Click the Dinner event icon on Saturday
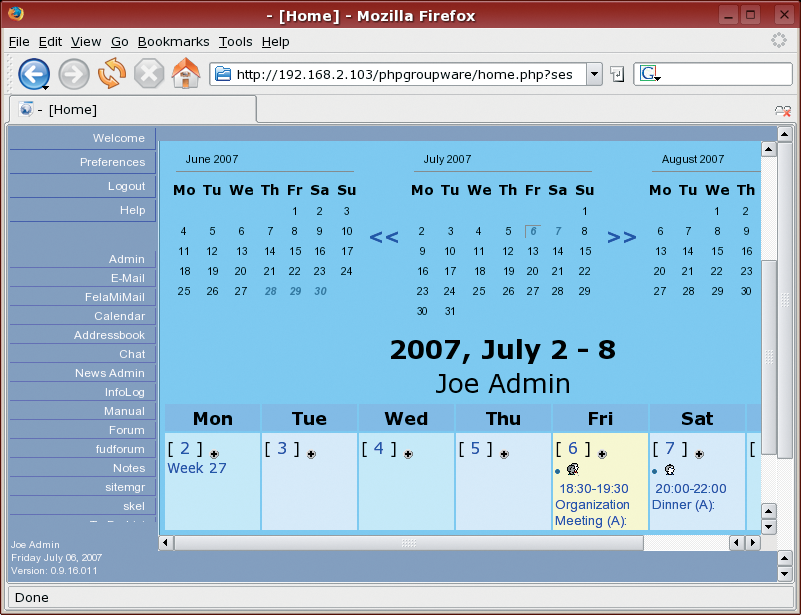The height and width of the screenshot is (615, 801). [670, 470]
